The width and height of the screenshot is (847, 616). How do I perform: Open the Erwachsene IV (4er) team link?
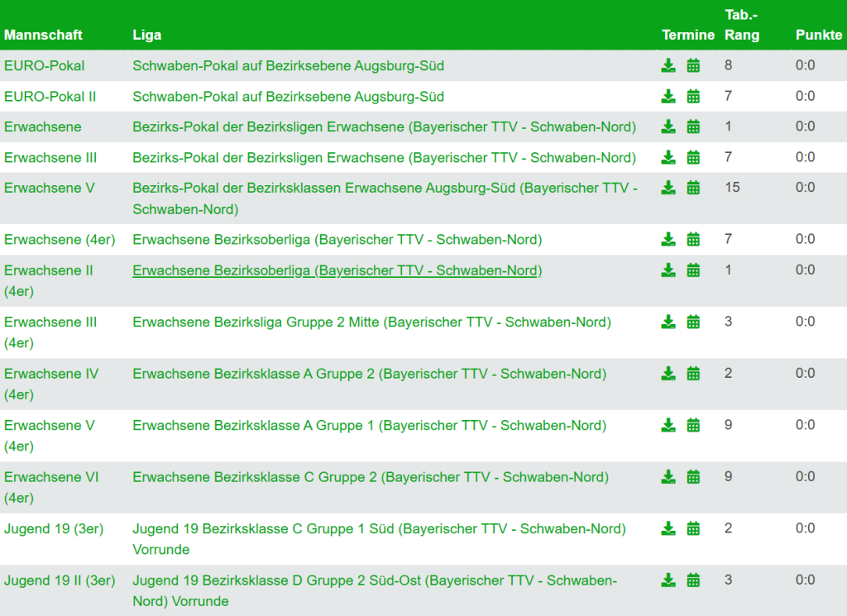click(51, 384)
